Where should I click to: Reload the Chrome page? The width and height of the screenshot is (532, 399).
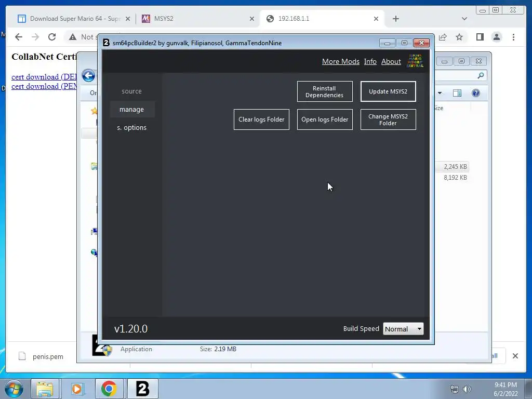click(x=52, y=37)
